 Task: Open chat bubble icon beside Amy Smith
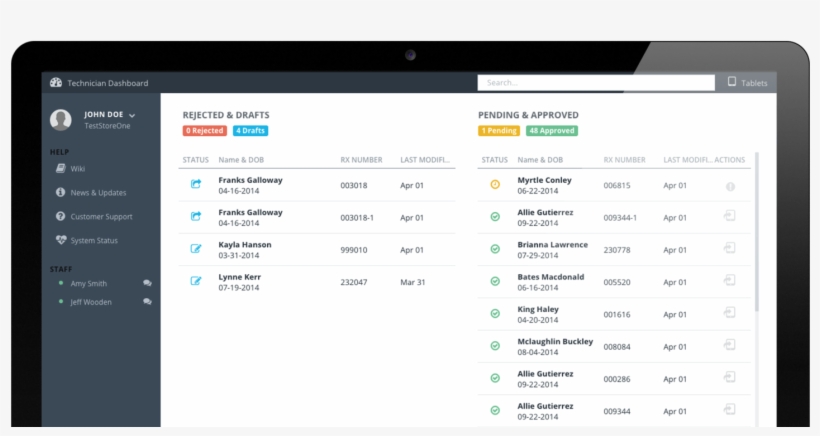[x=148, y=284]
